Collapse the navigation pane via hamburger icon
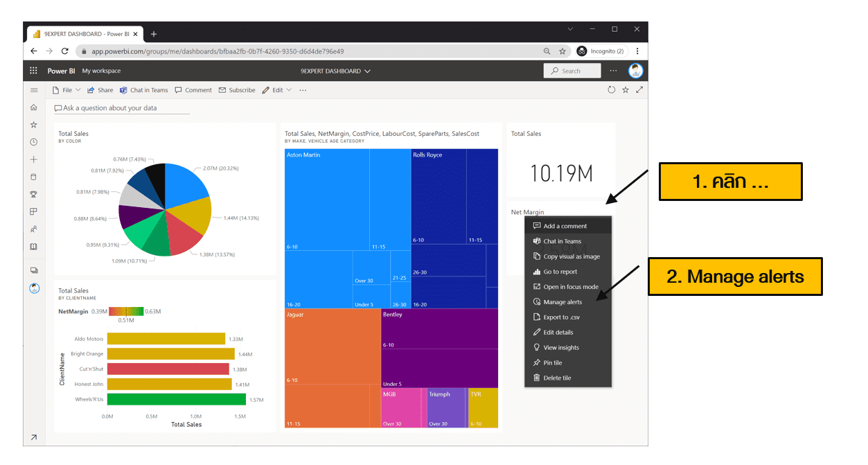868x465 pixels. coord(34,90)
